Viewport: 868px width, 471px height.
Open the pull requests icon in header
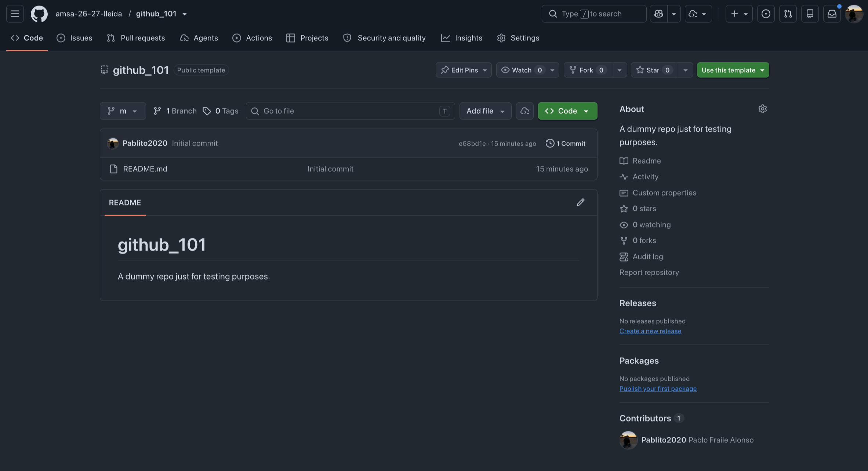[788, 14]
